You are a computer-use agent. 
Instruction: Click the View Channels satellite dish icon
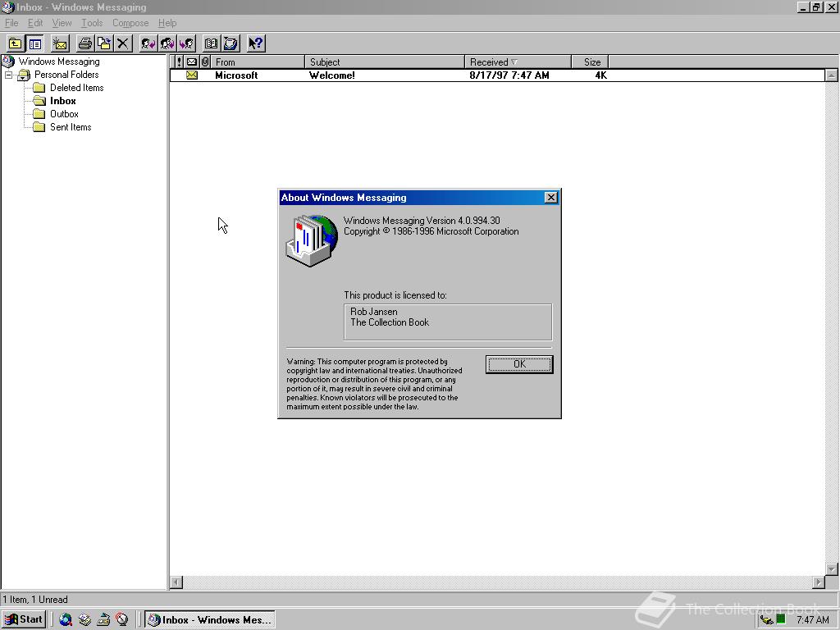122,620
